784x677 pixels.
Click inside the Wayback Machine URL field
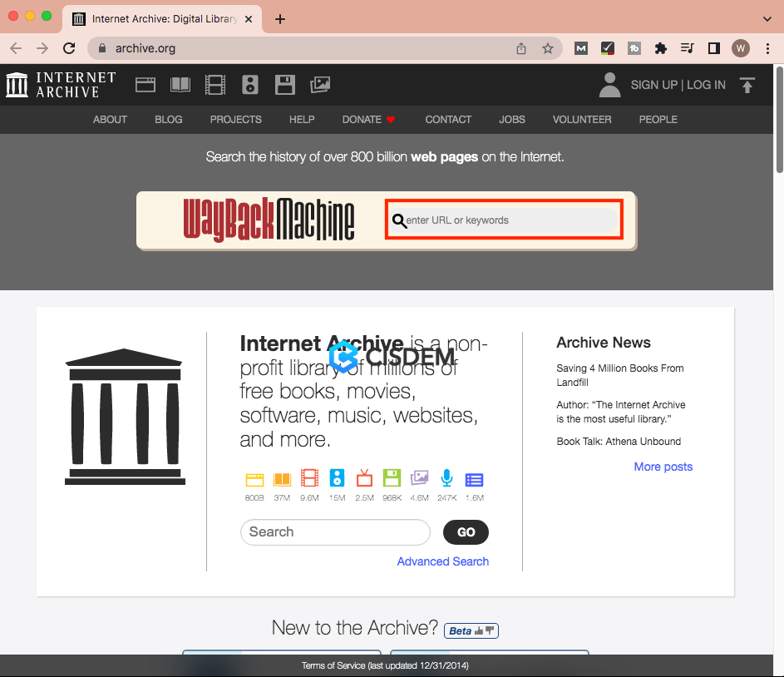(503, 220)
